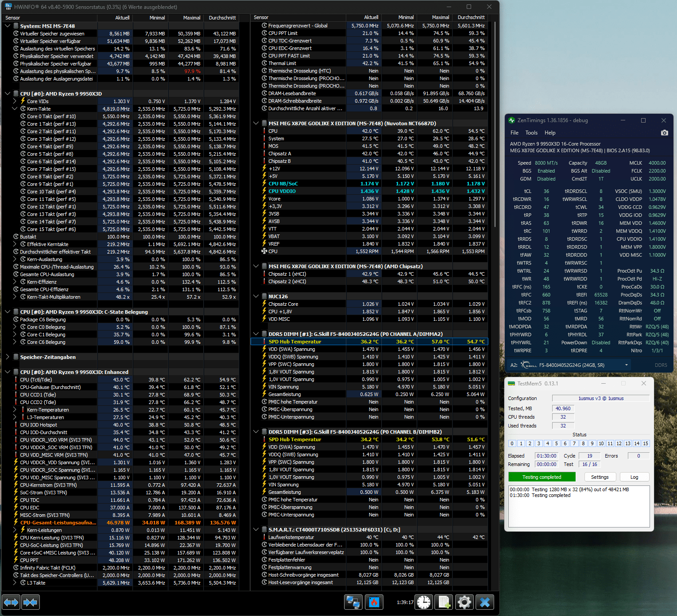This screenshot has height=616, width=677.
Task: Open Settings in TestMem5
Action: coord(600,477)
